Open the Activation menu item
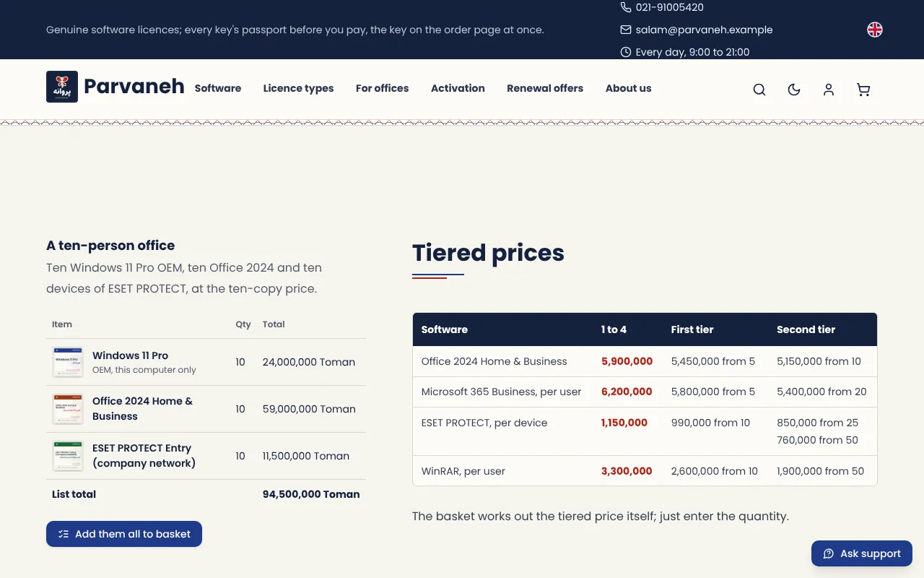 point(458,88)
